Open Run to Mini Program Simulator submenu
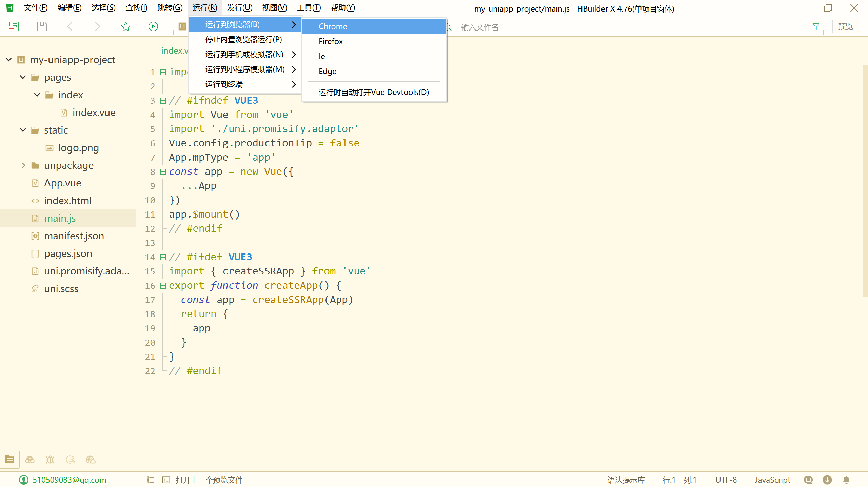Viewport: 868px width, 488px height. [245, 69]
